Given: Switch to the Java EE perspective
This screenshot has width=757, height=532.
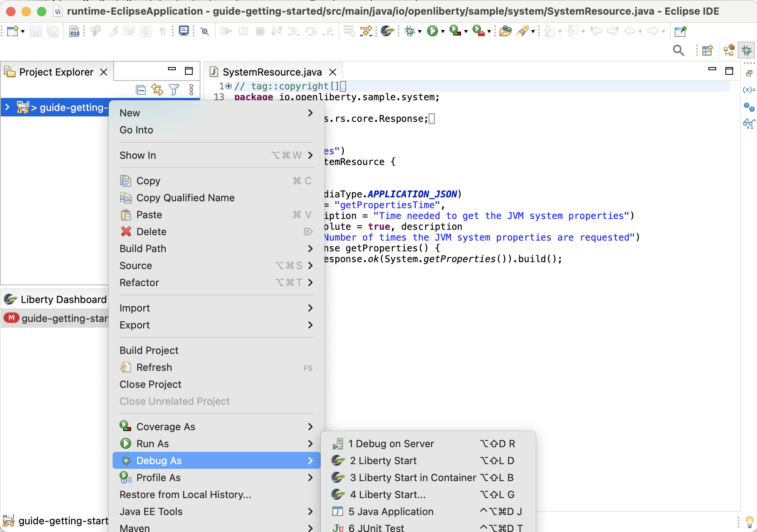Looking at the screenshot, I should (729, 51).
